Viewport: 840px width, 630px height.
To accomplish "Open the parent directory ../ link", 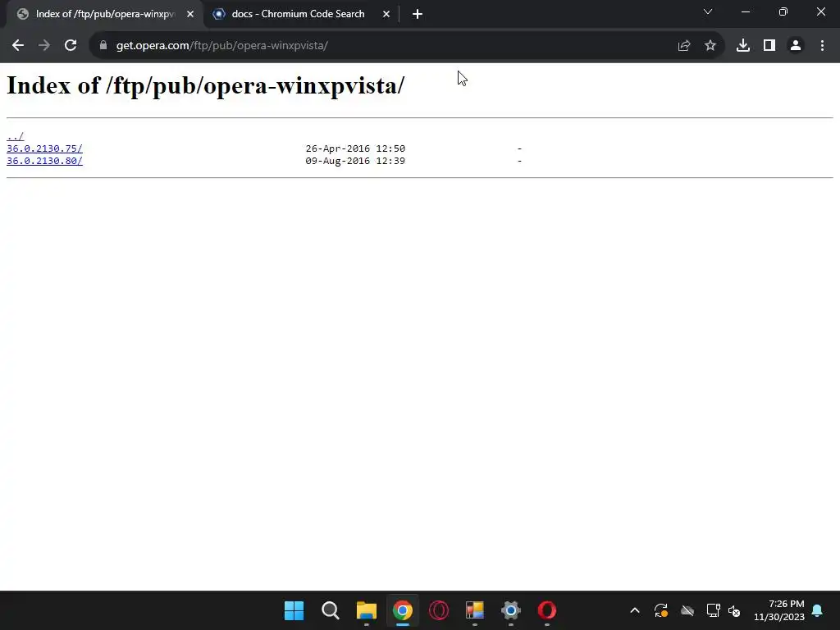I will click(15, 136).
